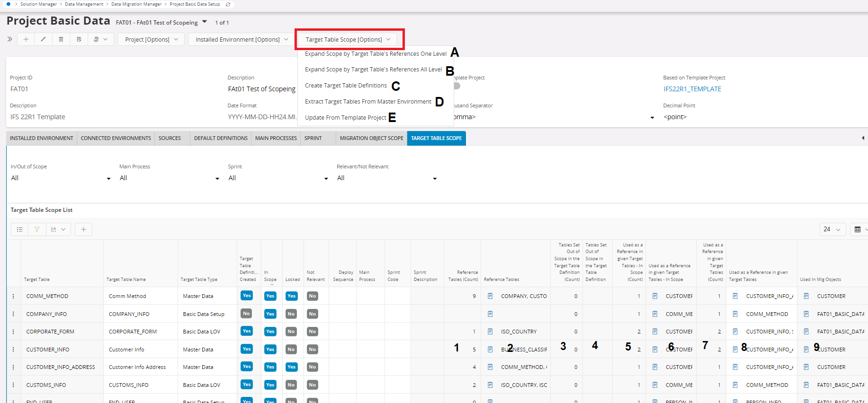Click the Edit pencil icon
The image size is (868, 403).
pyautogui.click(x=43, y=39)
